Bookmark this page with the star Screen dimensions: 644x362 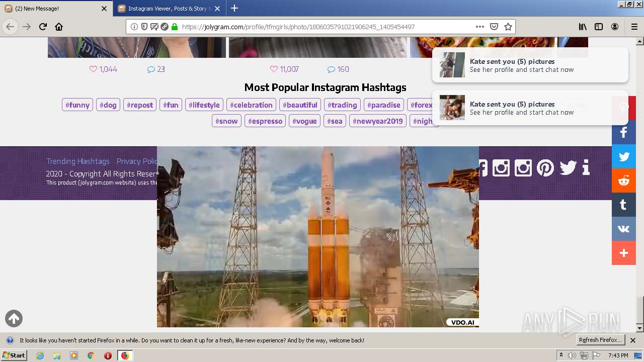tap(508, 27)
